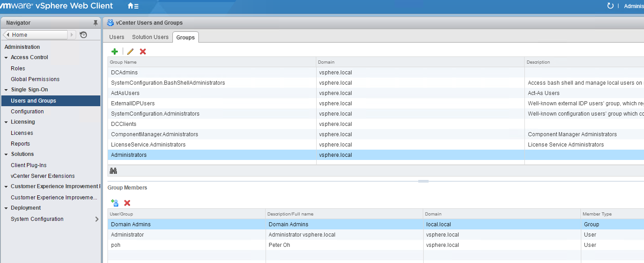Click the vCenter Users and Groups title icon

click(x=110, y=22)
